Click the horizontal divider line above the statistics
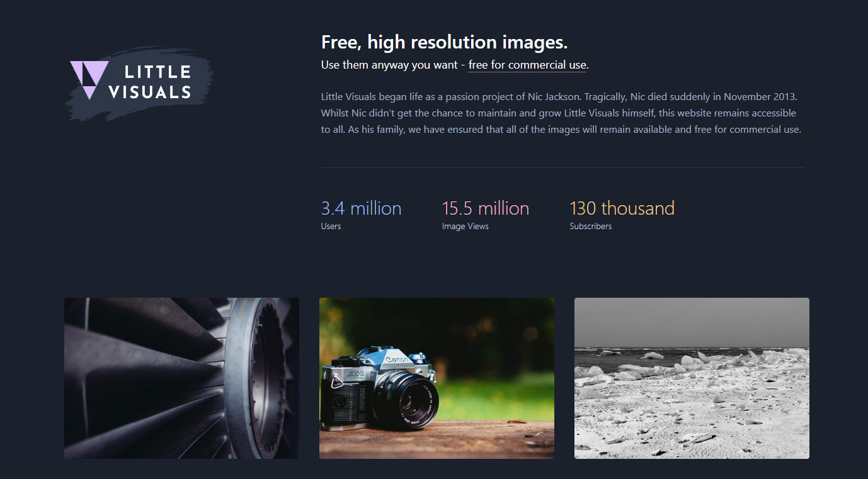This screenshot has height=479, width=868. tap(563, 168)
